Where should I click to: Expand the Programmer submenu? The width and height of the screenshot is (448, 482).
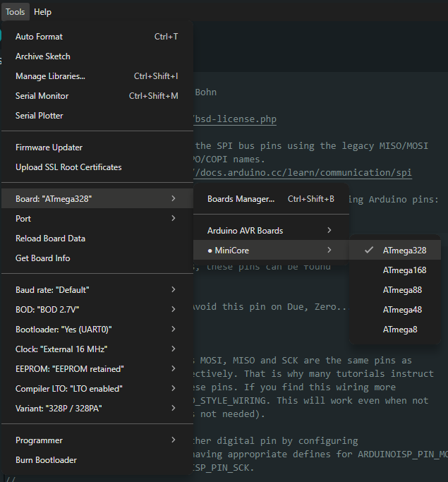point(97,440)
